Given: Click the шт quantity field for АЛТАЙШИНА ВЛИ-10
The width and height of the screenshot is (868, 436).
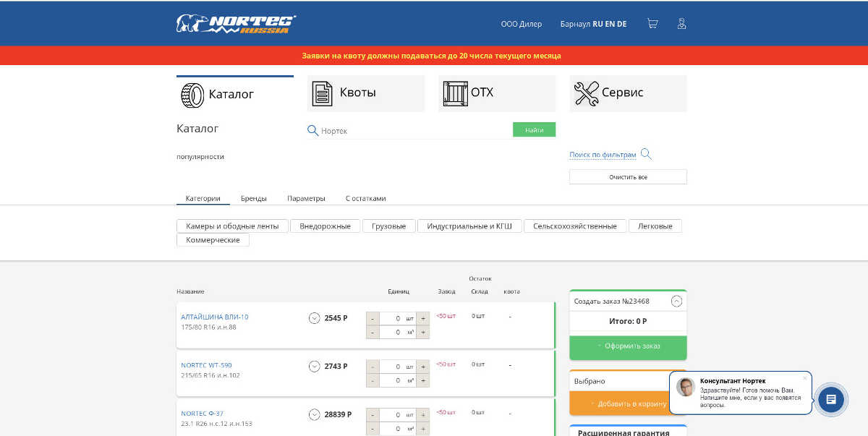Looking at the screenshot, I should coord(398,318).
